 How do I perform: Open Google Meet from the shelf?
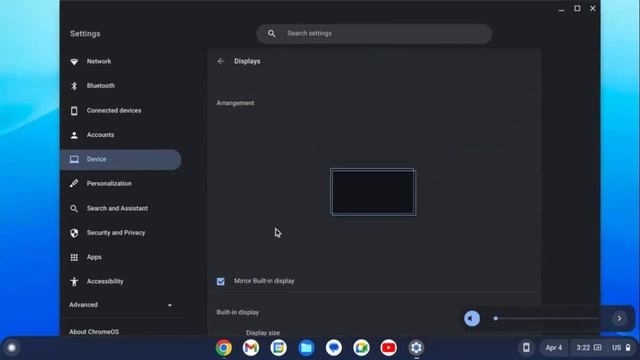click(x=361, y=348)
